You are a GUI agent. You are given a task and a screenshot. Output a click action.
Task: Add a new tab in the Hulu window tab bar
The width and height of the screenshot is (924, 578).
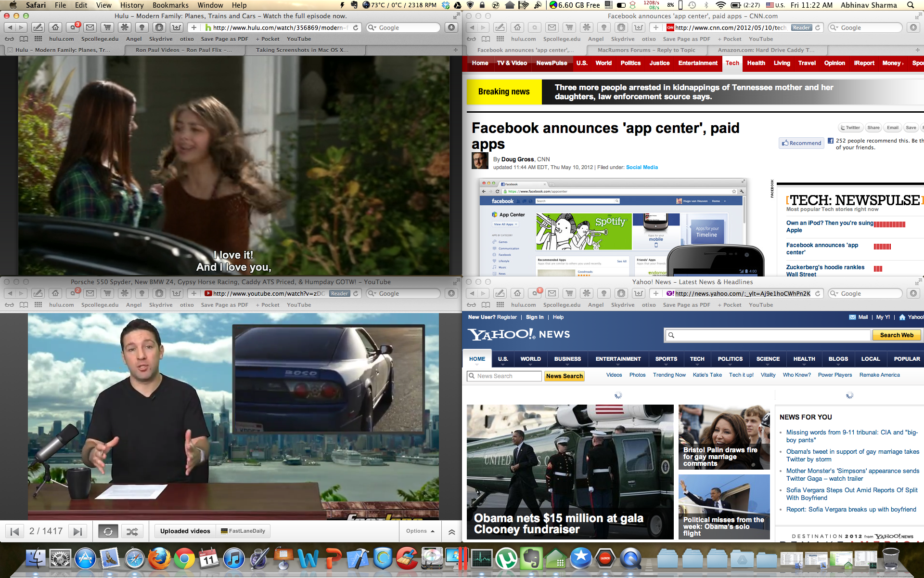tap(455, 50)
